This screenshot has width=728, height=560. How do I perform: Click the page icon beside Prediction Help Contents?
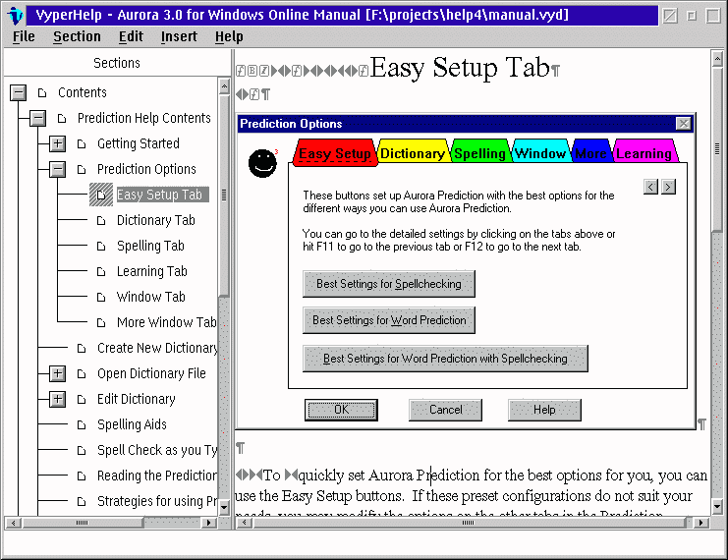[x=62, y=119]
